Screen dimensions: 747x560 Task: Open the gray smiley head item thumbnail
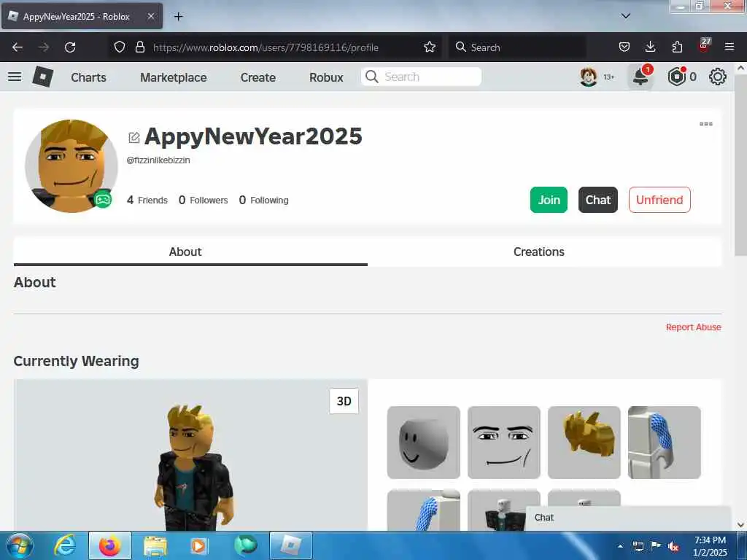424,443
